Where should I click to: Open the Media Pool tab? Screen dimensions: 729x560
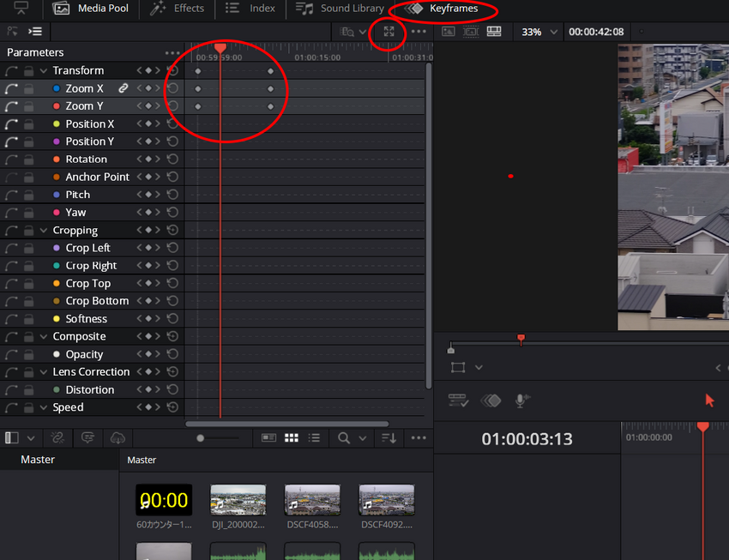(91, 9)
